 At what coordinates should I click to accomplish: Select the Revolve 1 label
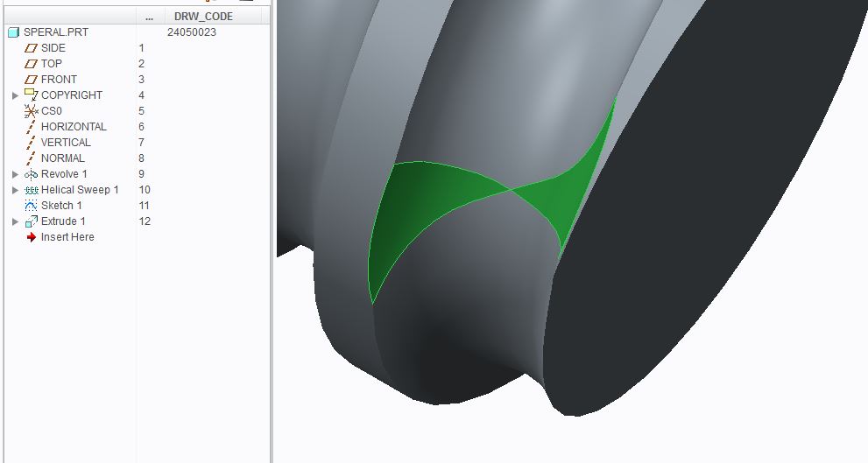tap(64, 174)
